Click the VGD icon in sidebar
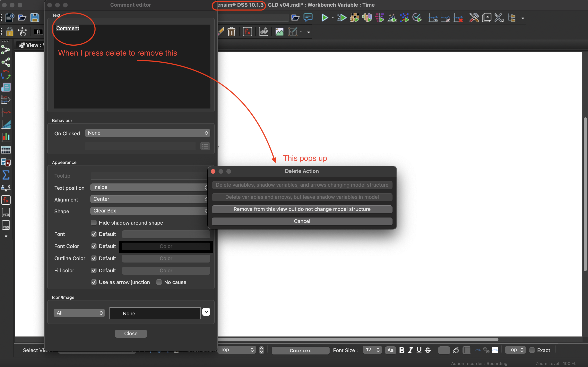The image size is (588, 367). pos(6,225)
